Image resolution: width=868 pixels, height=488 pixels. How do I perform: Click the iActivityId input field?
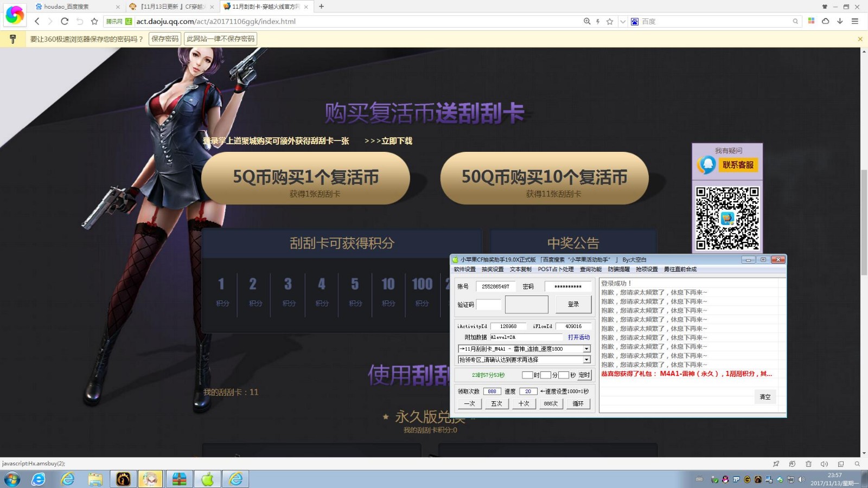pyautogui.click(x=508, y=326)
